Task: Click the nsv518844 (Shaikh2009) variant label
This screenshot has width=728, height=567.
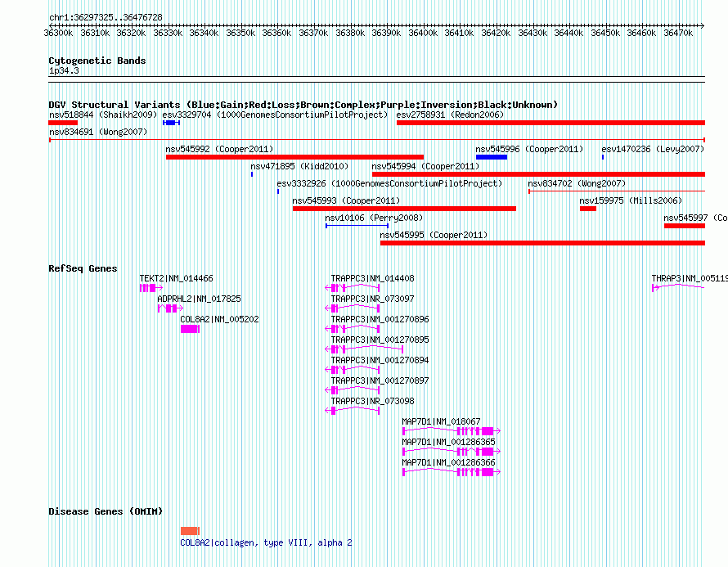Action: (x=103, y=115)
